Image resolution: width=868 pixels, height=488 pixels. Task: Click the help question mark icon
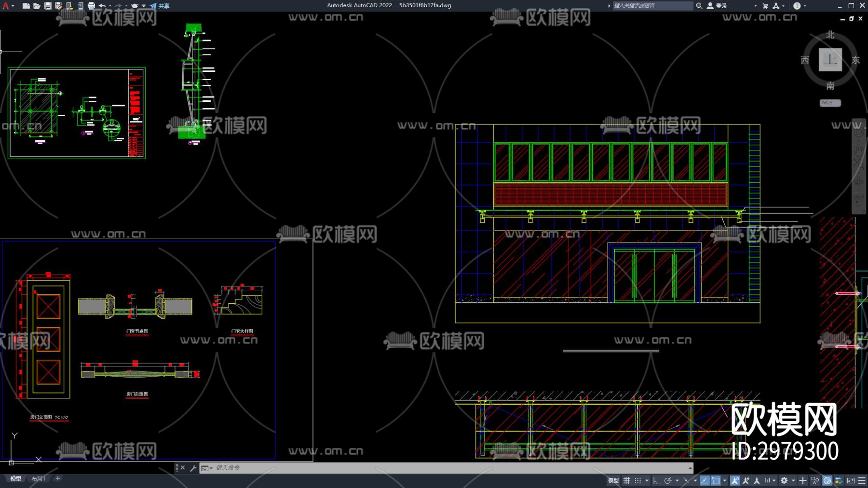pos(797,6)
